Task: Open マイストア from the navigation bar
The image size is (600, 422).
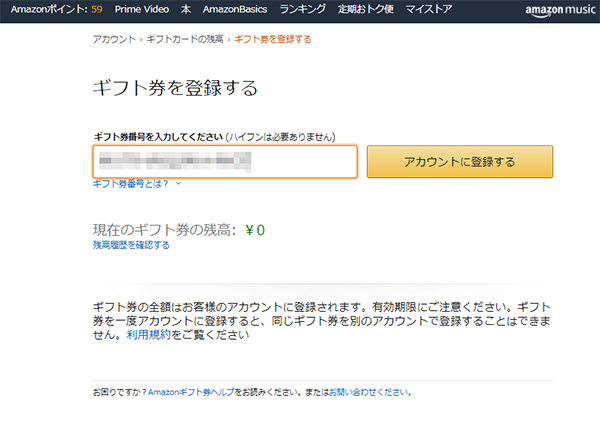Action: click(430, 9)
